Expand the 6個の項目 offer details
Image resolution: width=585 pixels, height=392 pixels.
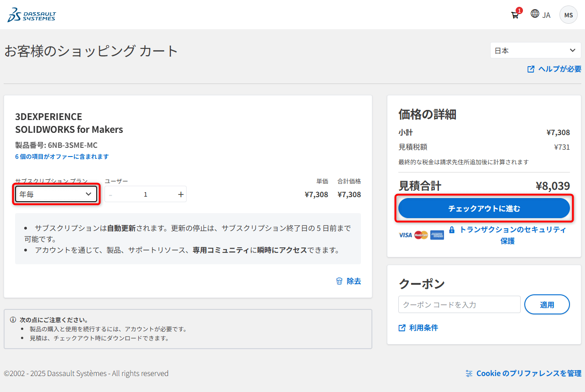(x=62, y=157)
